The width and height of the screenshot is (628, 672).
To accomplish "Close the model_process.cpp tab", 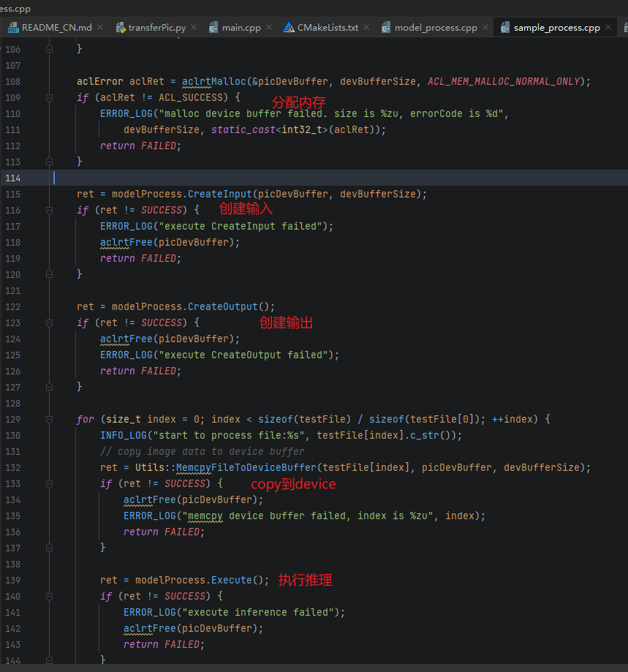I will (485, 28).
